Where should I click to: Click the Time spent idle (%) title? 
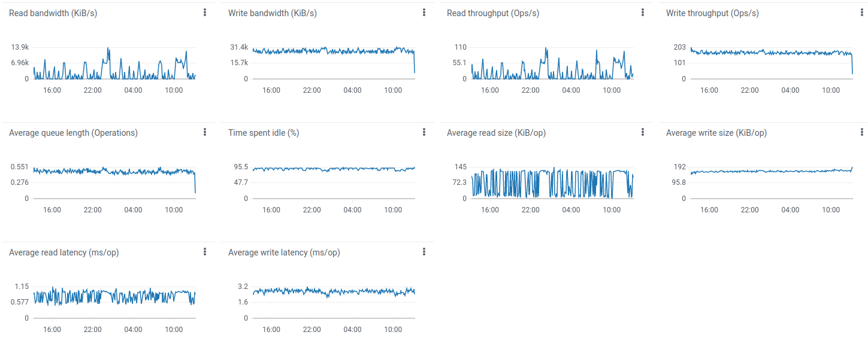264,133
